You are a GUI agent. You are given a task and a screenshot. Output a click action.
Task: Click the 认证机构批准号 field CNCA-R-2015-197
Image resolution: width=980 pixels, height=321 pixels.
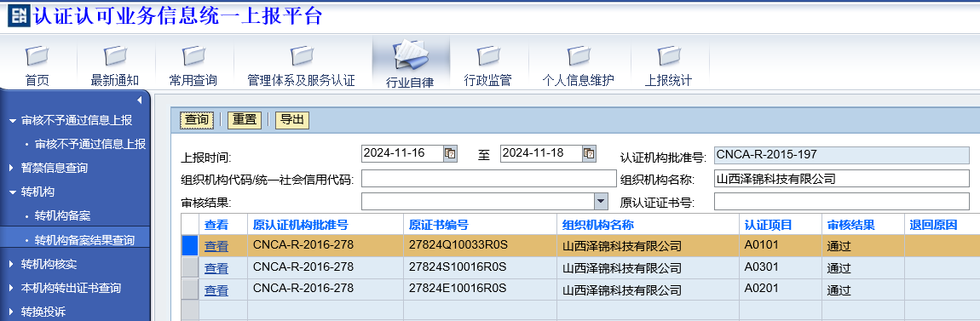(842, 155)
